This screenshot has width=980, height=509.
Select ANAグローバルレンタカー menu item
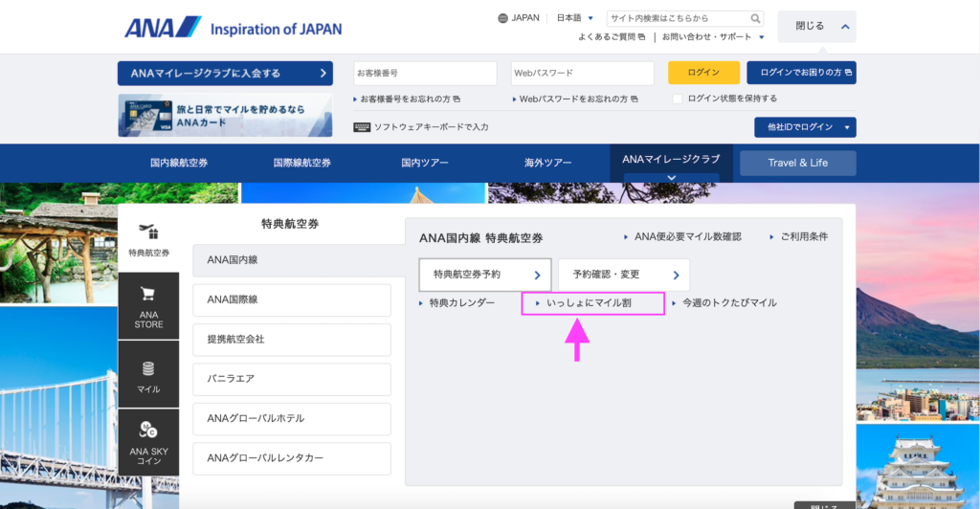(x=292, y=458)
